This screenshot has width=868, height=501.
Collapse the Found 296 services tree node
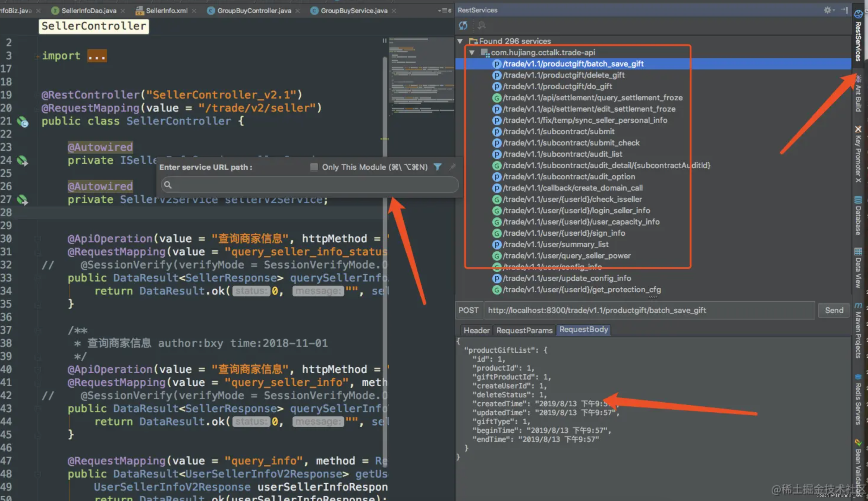[460, 41]
